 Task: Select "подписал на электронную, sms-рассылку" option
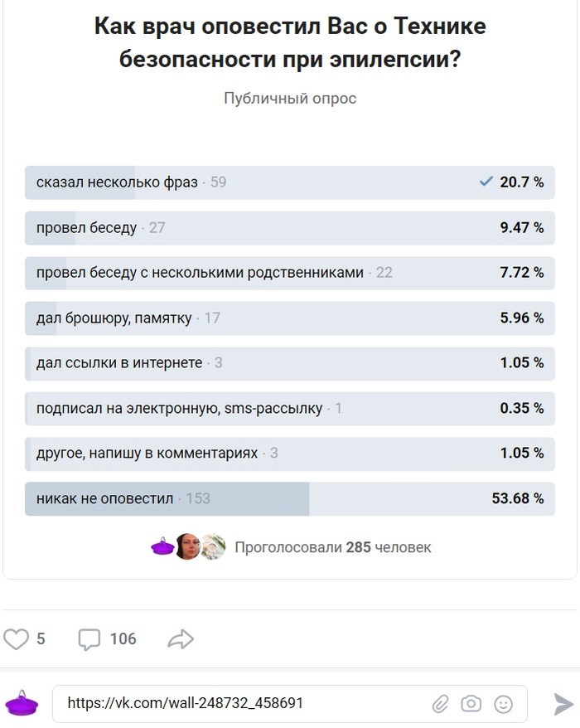[x=289, y=408]
